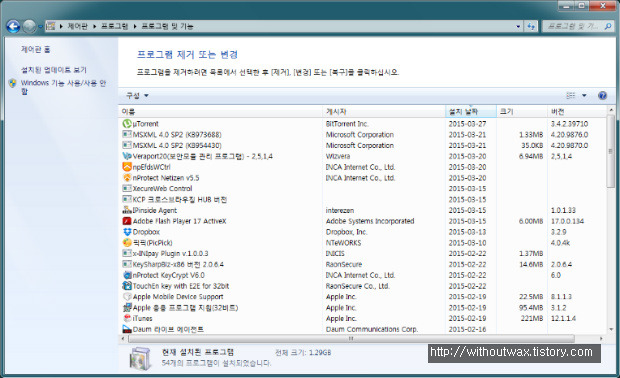Image resolution: width=620 pixels, height=378 pixels.
Task: Select the npEfdsWCtrl program icon
Action: point(127,167)
